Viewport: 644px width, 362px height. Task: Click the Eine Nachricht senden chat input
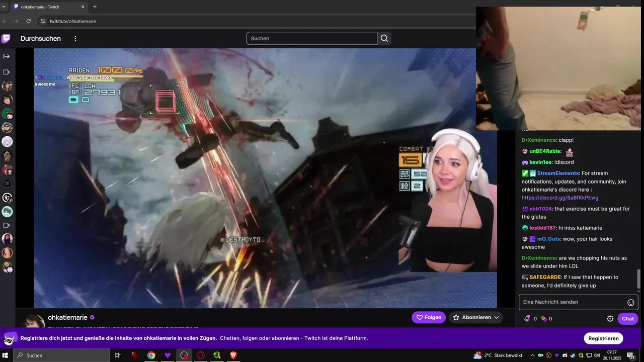[579, 302]
